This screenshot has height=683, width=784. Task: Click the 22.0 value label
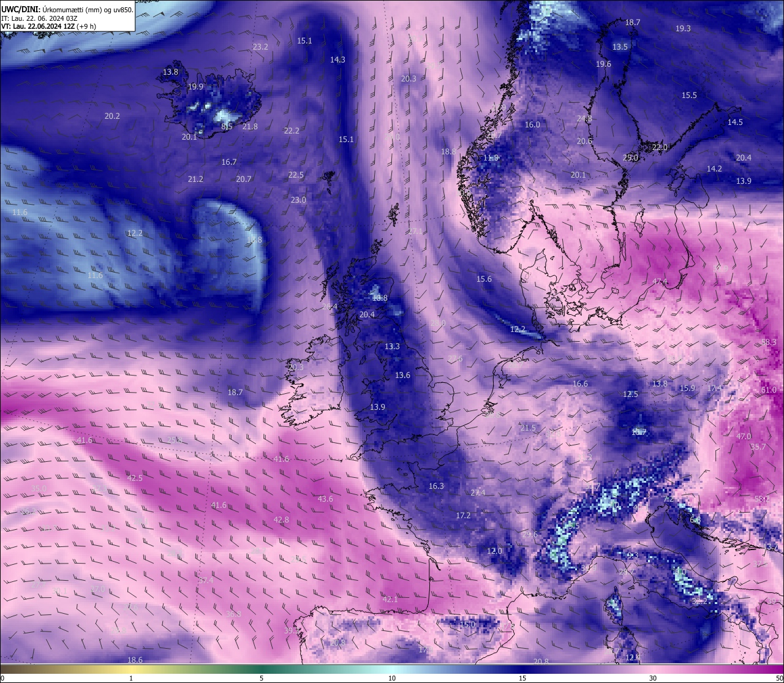(660, 148)
